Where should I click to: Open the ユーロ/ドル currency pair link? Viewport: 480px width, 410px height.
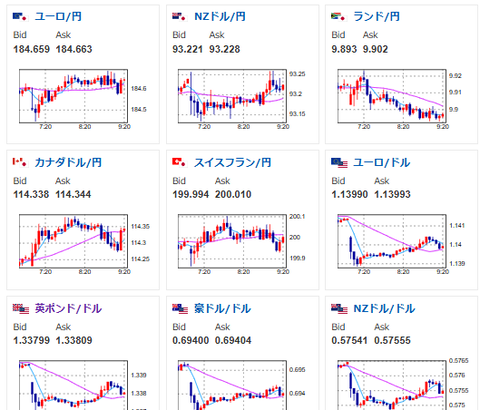pyautogui.click(x=382, y=162)
